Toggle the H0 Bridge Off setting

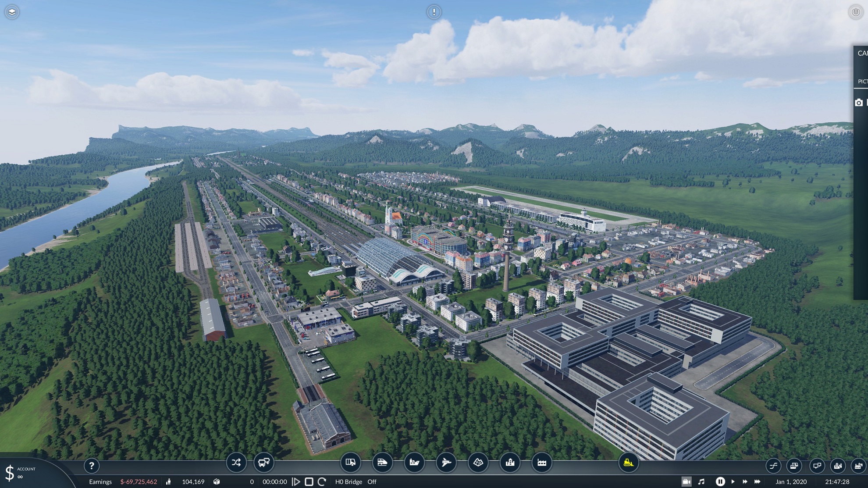click(x=356, y=481)
